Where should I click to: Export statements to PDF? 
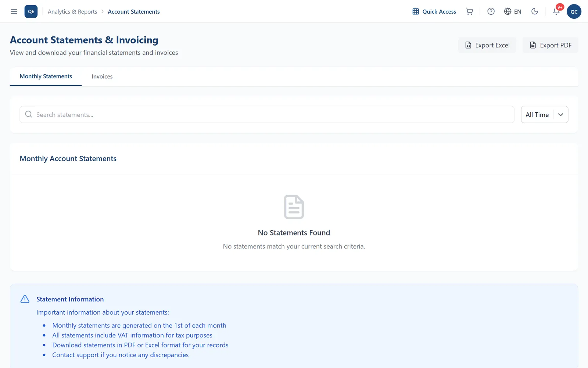coord(550,45)
